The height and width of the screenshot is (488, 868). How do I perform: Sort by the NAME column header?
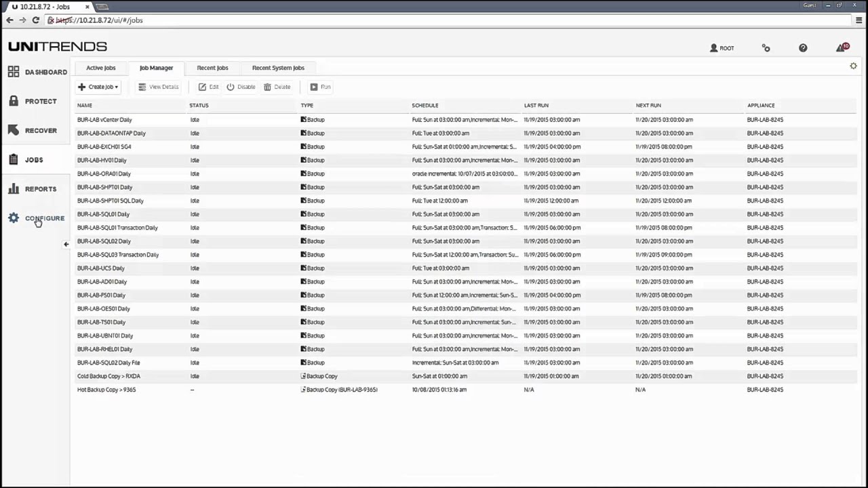tap(84, 105)
